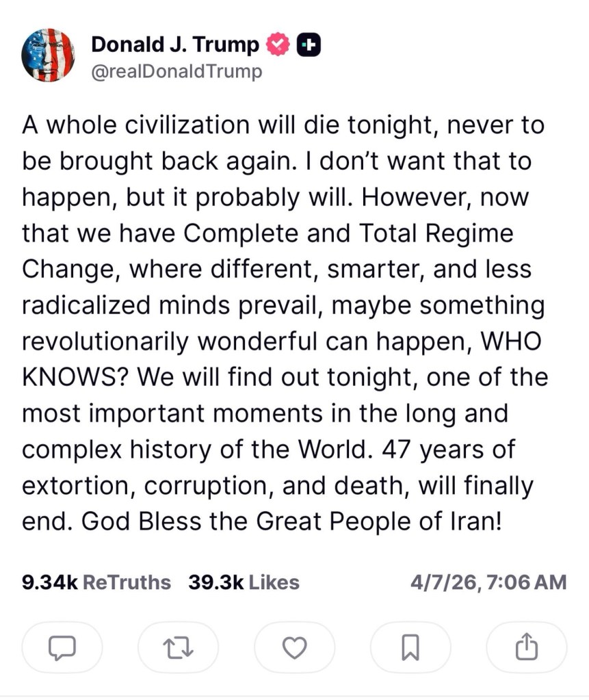Click the reply speech bubble icon

pos(62,647)
